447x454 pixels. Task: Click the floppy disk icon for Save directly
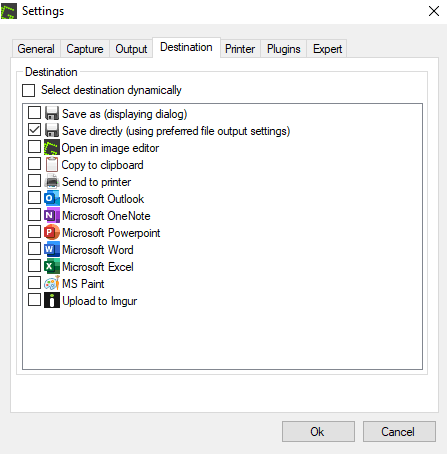[x=52, y=130]
